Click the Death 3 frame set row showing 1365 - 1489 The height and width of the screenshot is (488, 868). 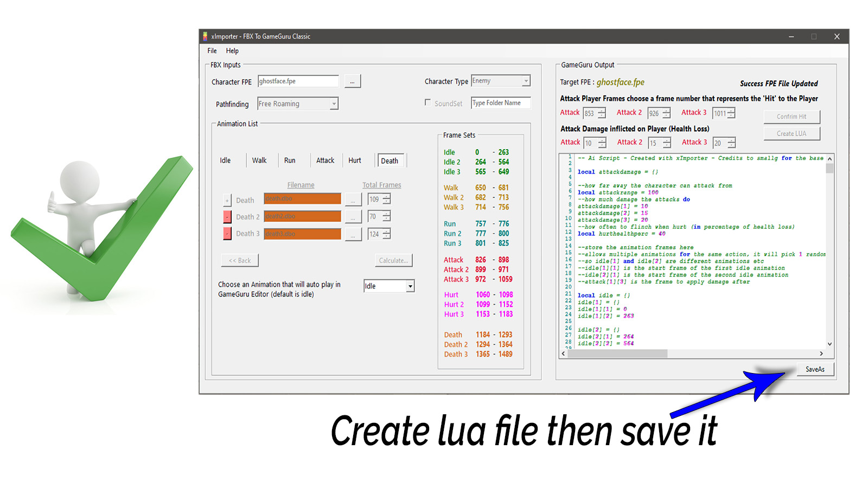tap(478, 354)
